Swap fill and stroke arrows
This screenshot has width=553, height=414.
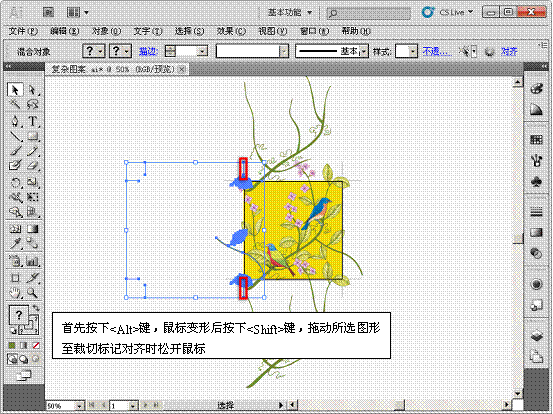(x=36, y=309)
